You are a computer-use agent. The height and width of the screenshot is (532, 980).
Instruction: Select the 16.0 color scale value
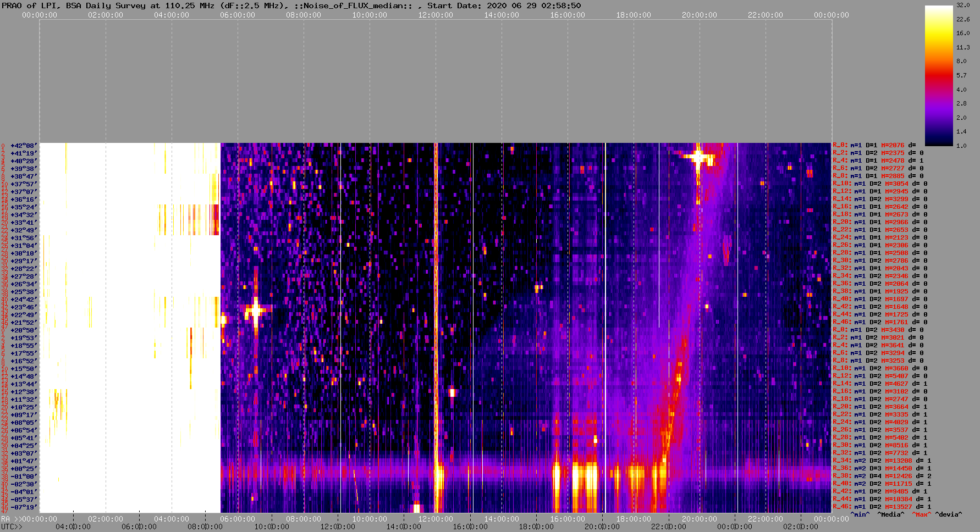(x=962, y=33)
